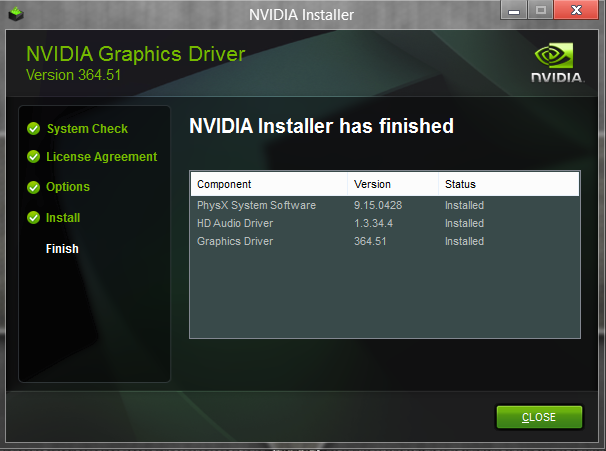Click the Version 364.51 subtitle in header
This screenshot has width=606, height=451.
coord(73,75)
